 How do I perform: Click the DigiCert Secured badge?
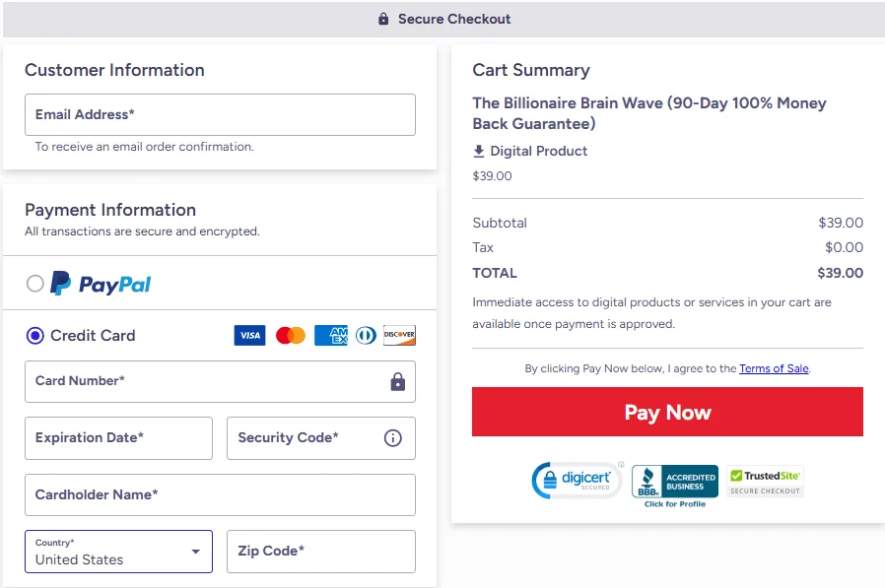point(578,481)
